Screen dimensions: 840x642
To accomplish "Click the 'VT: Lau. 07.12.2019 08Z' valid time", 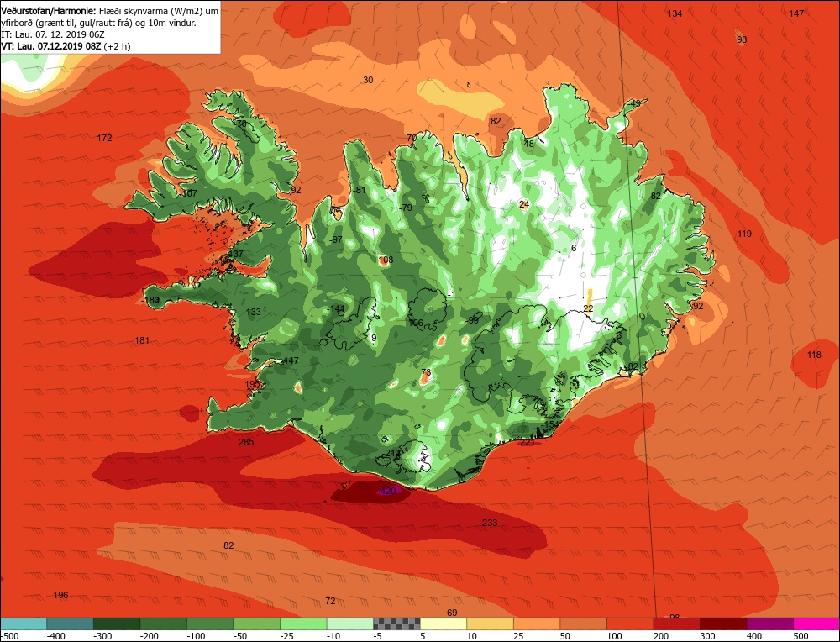I will point(51,46).
